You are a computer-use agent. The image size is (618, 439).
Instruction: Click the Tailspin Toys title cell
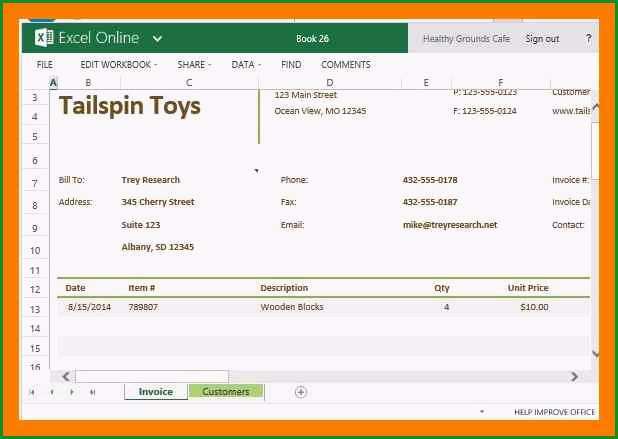[x=130, y=106]
